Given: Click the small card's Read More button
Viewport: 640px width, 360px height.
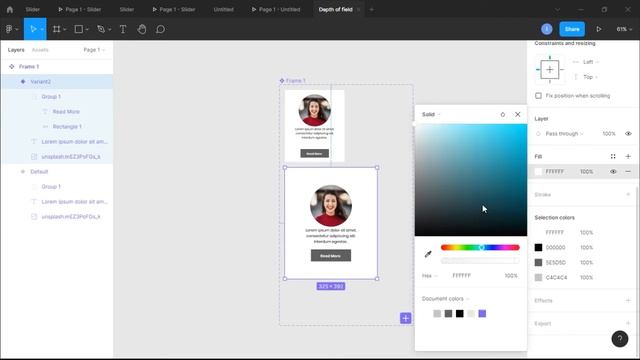Looking at the screenshot, I should (314, 153).
